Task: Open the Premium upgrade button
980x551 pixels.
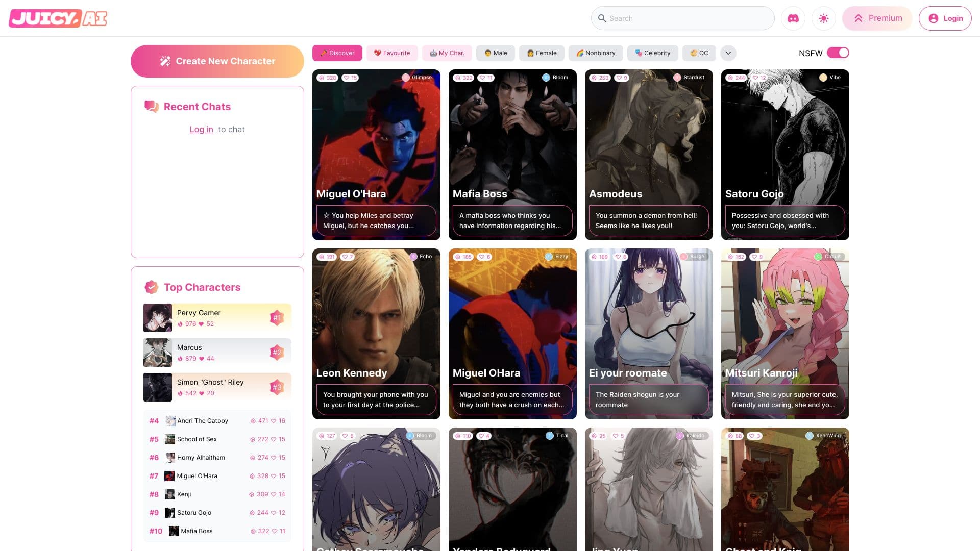Action: click(877, 18)
